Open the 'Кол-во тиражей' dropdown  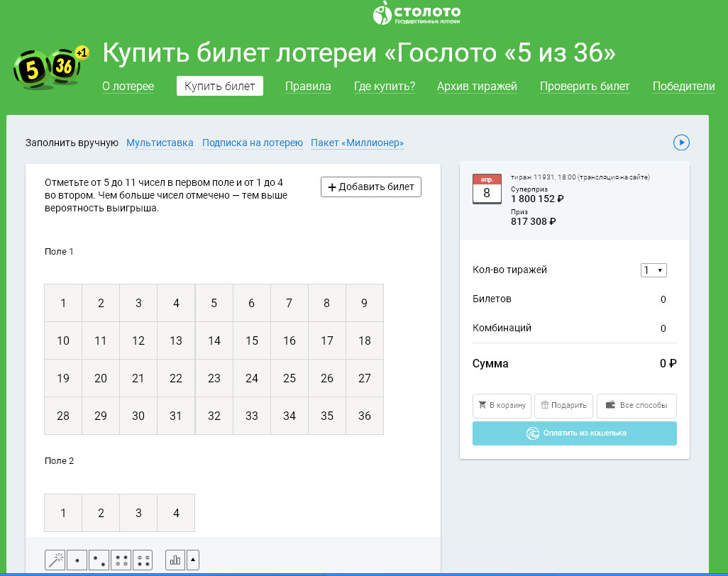[x=653, y=270]
